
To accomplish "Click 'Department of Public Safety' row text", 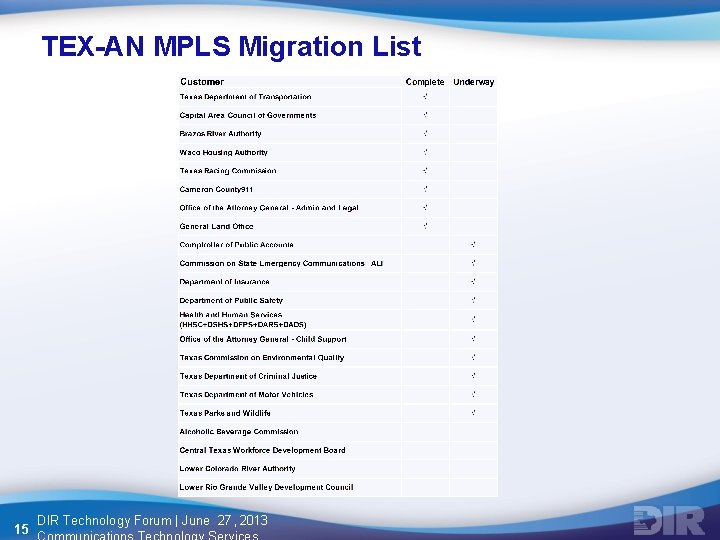I will click(x=231, y=300).
